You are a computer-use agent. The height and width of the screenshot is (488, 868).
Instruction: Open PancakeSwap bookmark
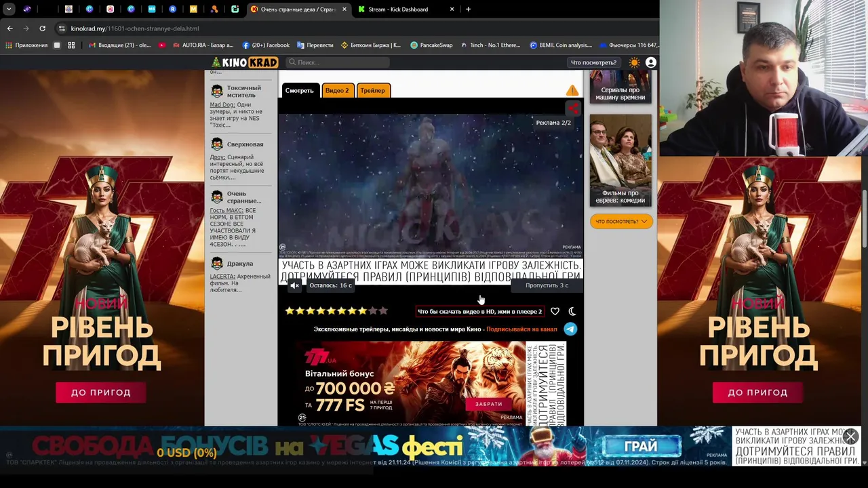(431, 45)
